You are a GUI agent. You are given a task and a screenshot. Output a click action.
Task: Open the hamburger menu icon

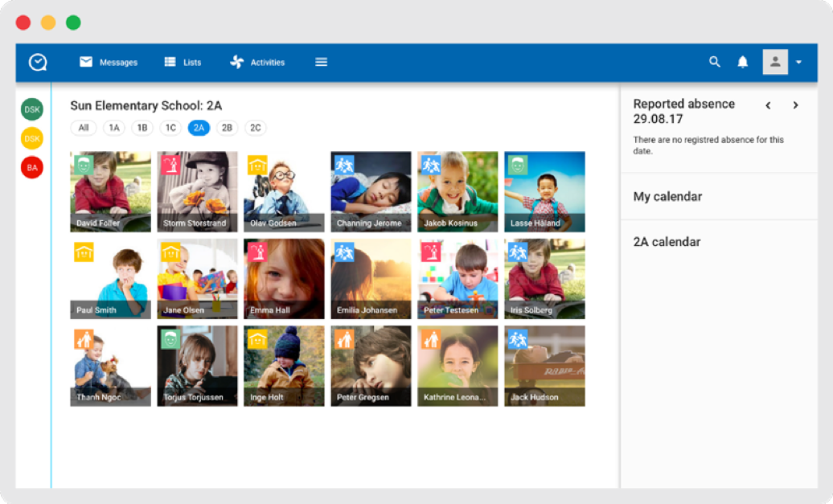tap(321, 62)
